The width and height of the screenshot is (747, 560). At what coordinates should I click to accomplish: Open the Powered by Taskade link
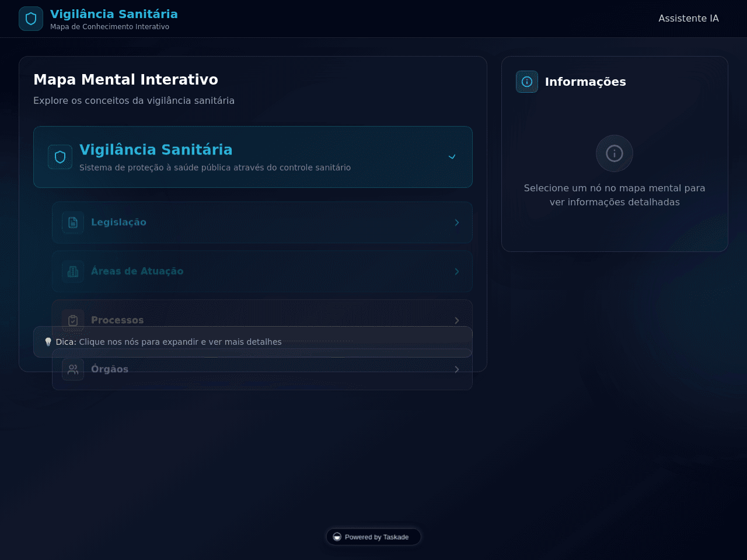(x=373, y=537)
